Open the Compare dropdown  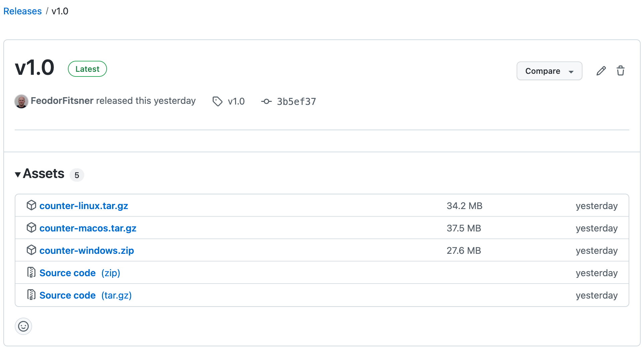click(x=549, y=71)
